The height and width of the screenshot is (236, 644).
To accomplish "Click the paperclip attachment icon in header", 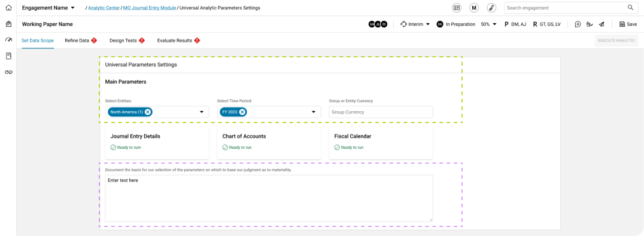I will (x=491, y=8).
